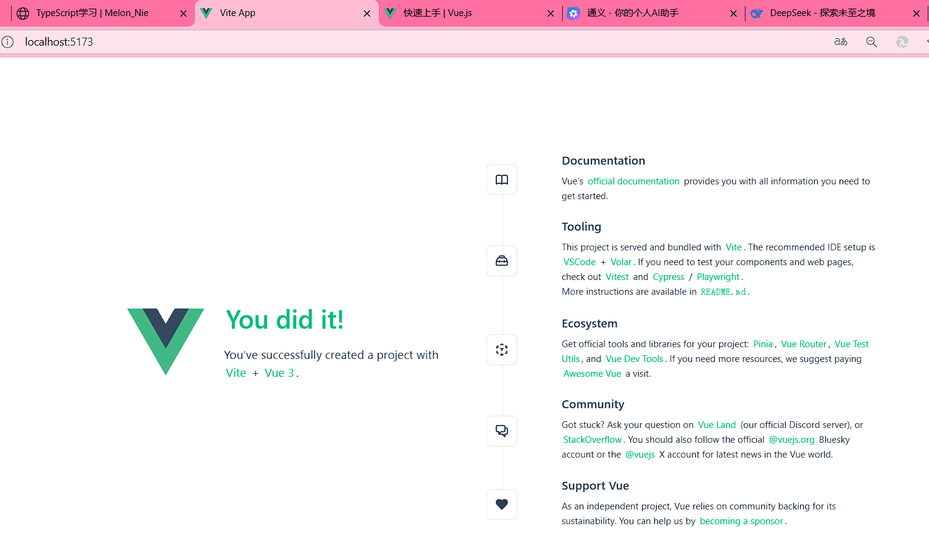Open the Cypress link
This screenshot has width=929, height=560.
(x=669, y=277)
